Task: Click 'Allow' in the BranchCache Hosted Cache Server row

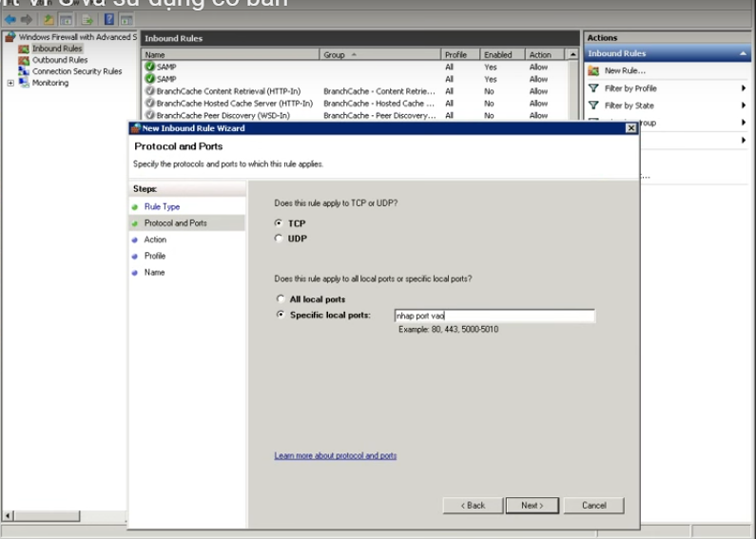Action: pos(538,104)
